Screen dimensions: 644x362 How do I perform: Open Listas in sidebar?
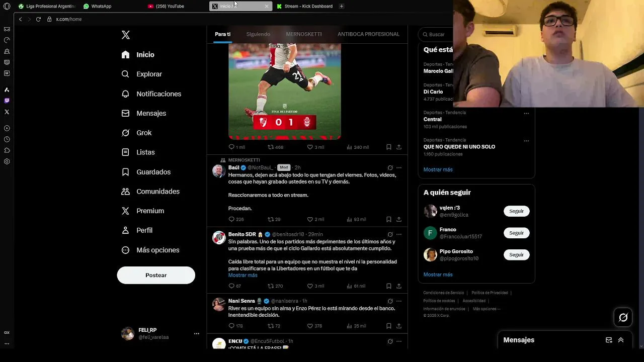click(x=138, y=152)
